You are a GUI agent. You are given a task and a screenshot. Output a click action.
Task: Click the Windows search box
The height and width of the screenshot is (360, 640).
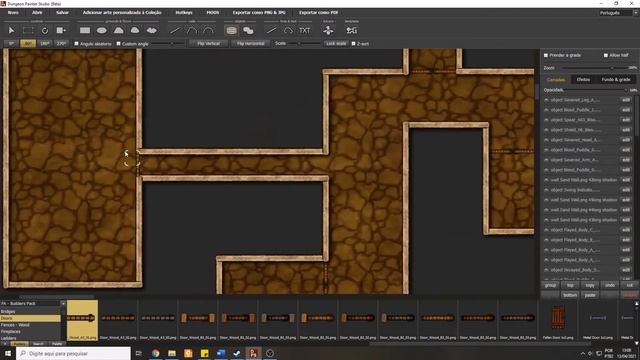pos(73,353)
